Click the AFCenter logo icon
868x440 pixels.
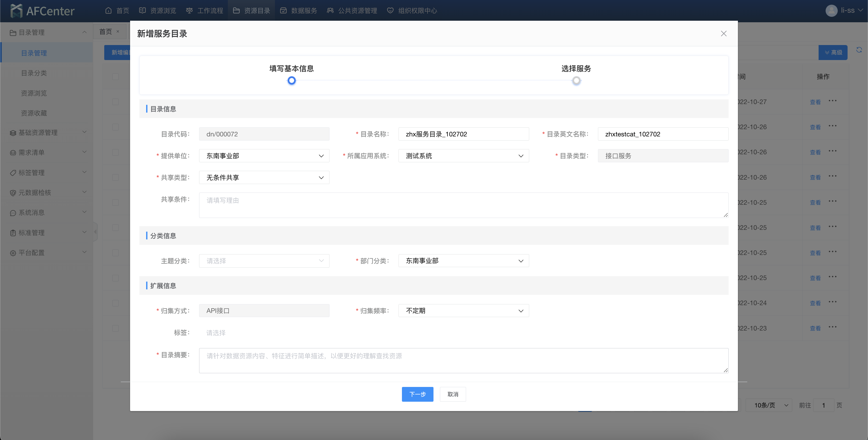[x=16, y=11]
